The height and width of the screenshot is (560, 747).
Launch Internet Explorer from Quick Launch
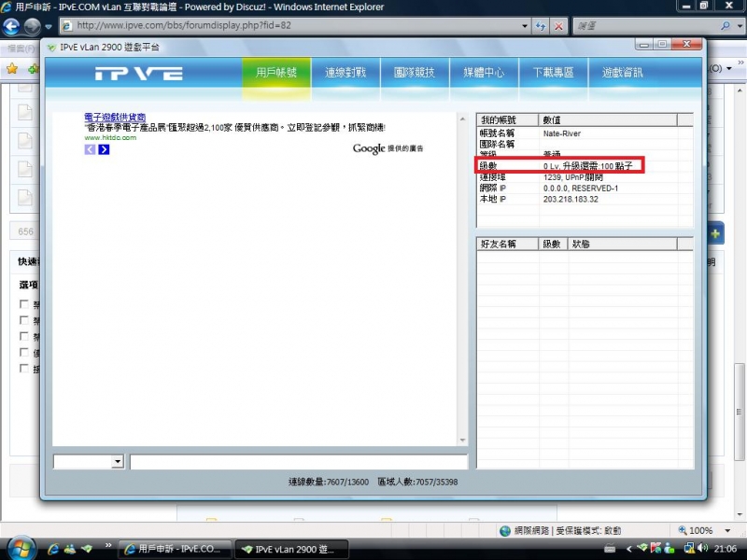[x=53, y=549]
